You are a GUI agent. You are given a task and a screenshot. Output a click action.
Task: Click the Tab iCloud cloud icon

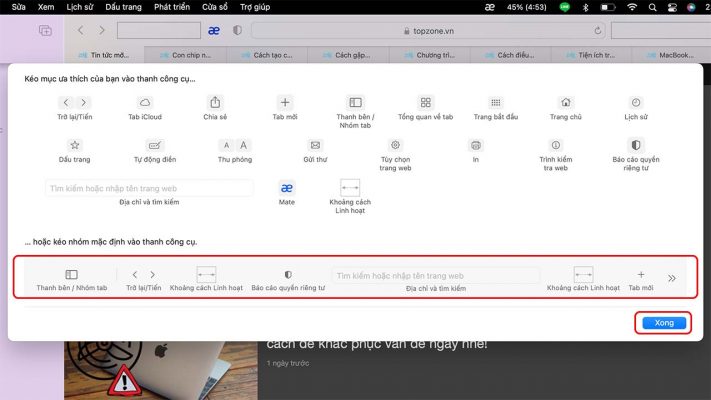(145, 103)
